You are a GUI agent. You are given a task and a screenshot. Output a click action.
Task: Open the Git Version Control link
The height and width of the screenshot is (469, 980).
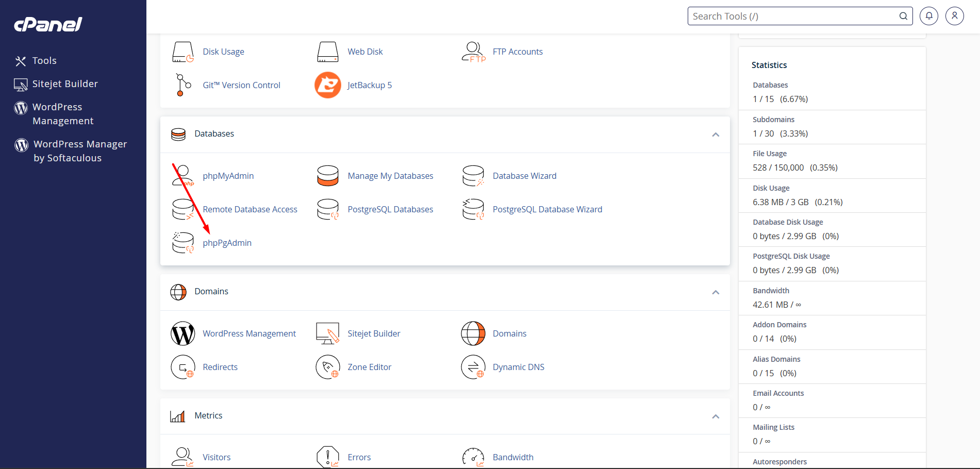point(242,85)
